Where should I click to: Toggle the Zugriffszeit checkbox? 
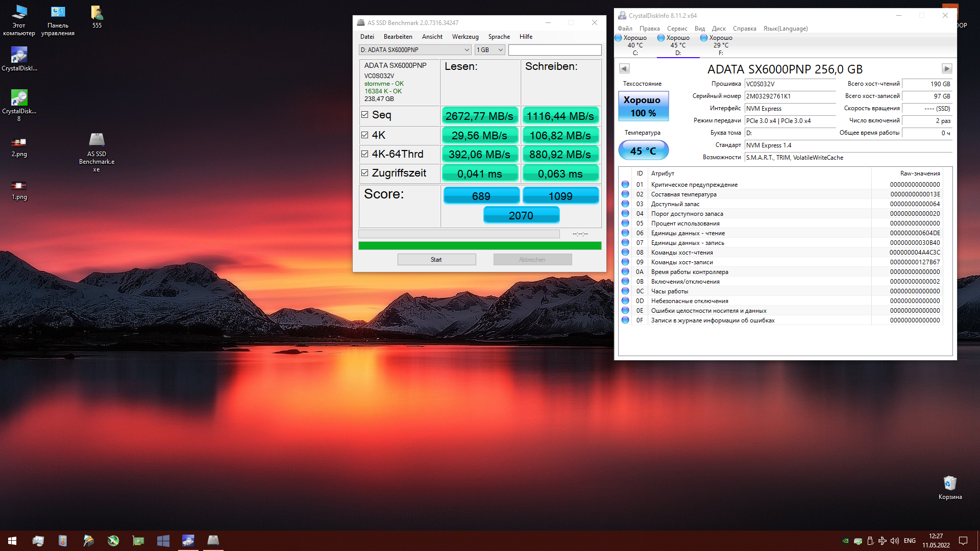(365, 173)
